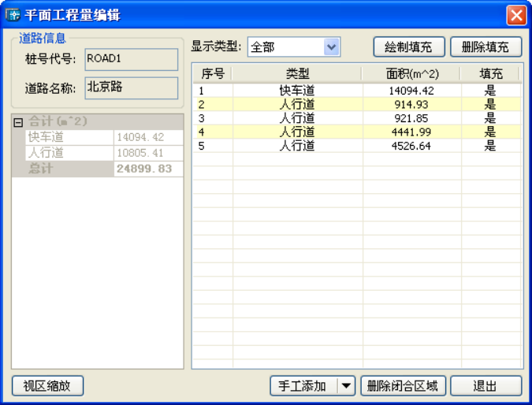Click the 填充 column header

491,73
